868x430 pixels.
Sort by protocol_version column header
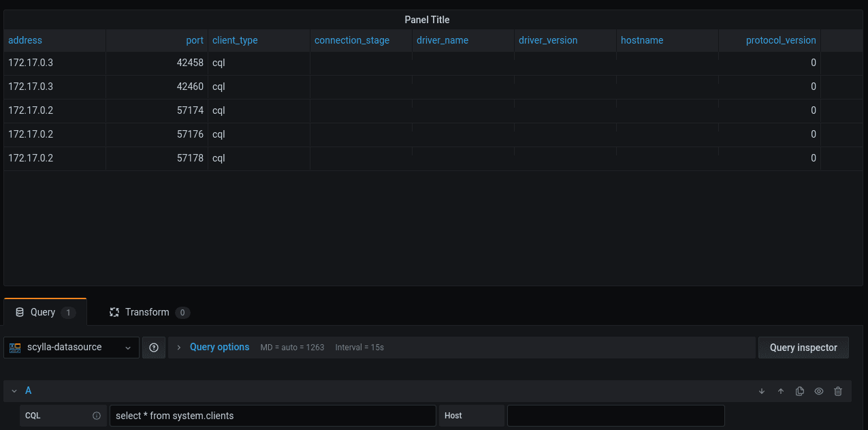coord(781,40)
